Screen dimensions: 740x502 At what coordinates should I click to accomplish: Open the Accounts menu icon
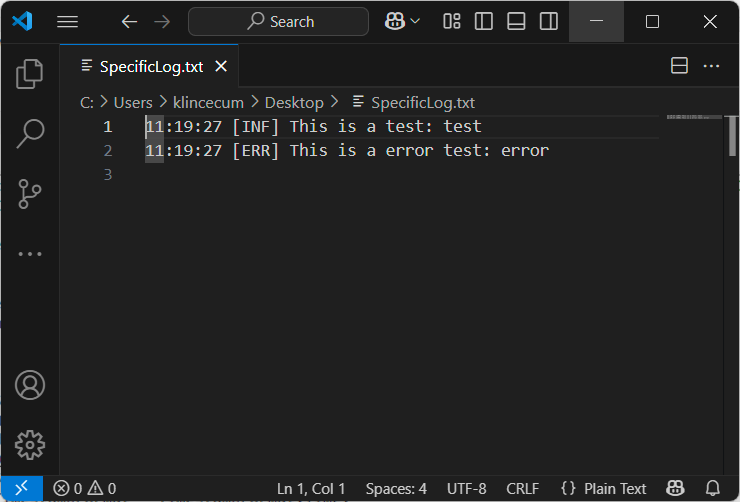30,385
